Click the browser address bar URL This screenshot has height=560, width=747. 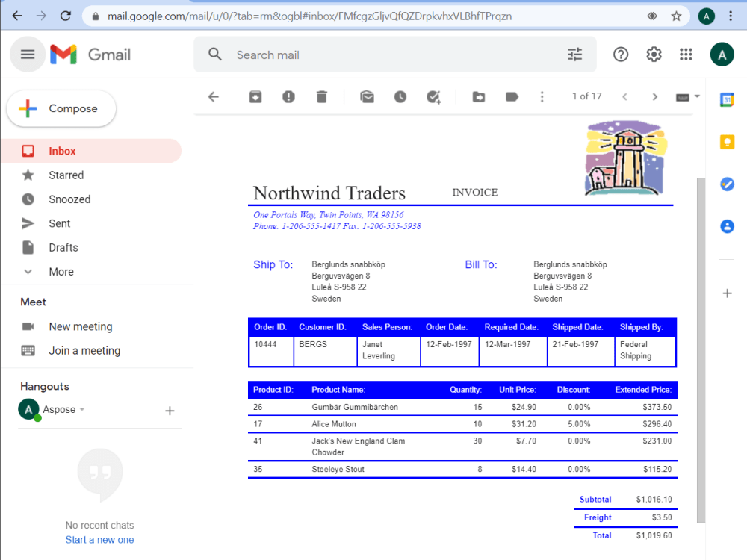pyautogui.click(x=310, y=16)
